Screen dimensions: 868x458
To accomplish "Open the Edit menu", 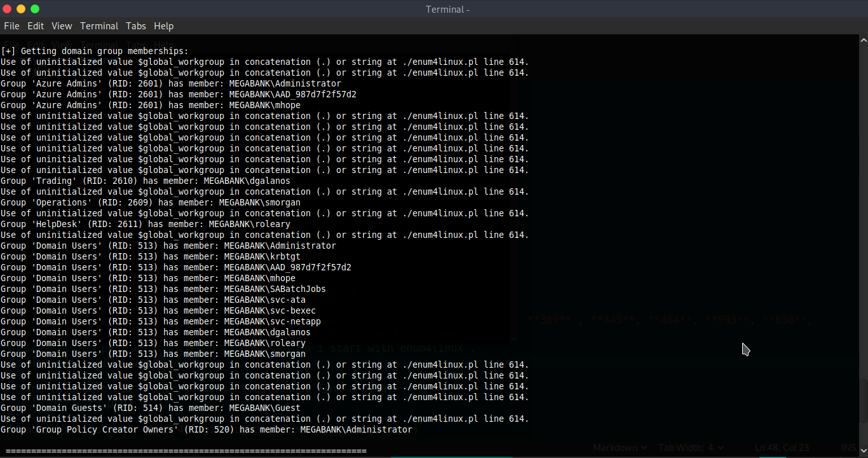I will 36,26.
